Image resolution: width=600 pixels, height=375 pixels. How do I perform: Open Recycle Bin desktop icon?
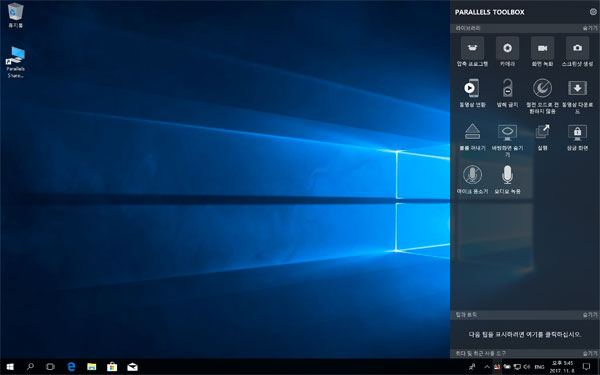tap(15, 15)
